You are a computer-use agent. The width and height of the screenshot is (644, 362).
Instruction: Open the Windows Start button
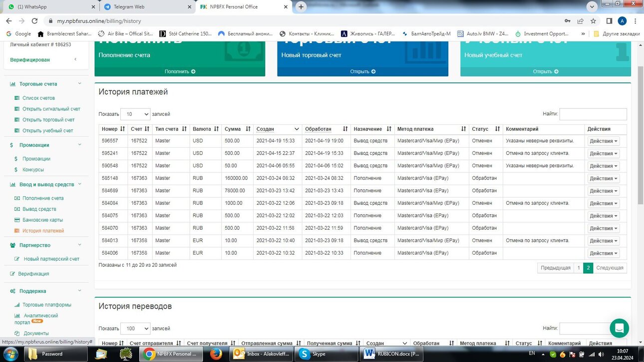[11, 354]
